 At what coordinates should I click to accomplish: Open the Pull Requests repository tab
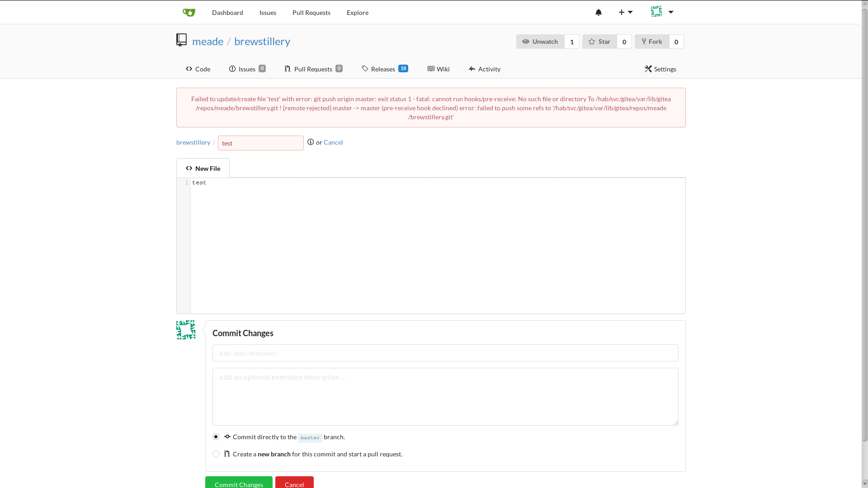(x=313, y=69)
